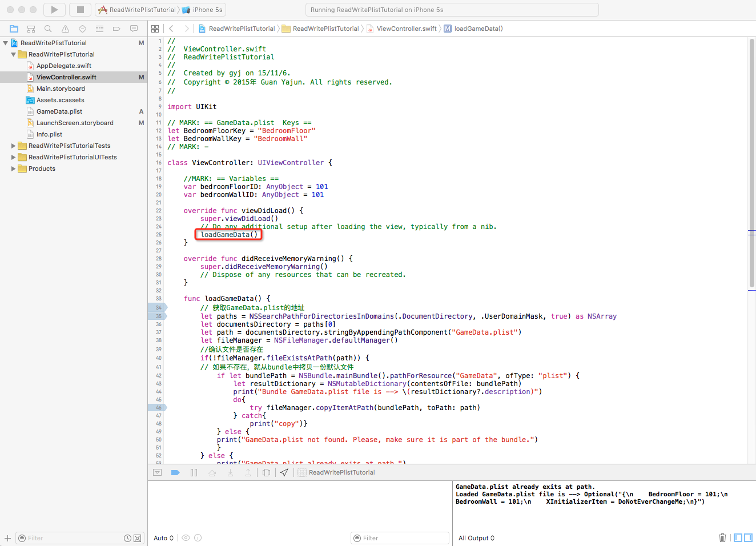
Task: Show the Project navigator folder icon
Action: coord(14,29)
